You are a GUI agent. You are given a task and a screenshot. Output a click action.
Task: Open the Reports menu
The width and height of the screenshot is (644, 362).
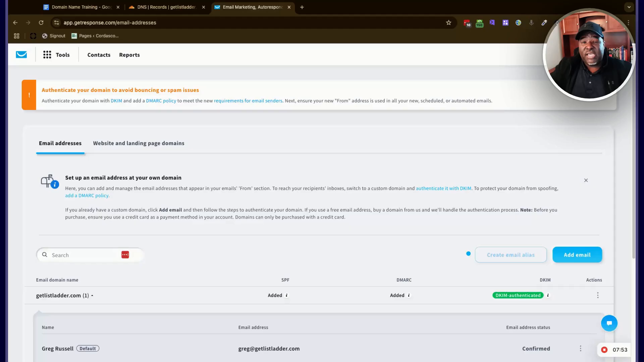tap(129, 55)
